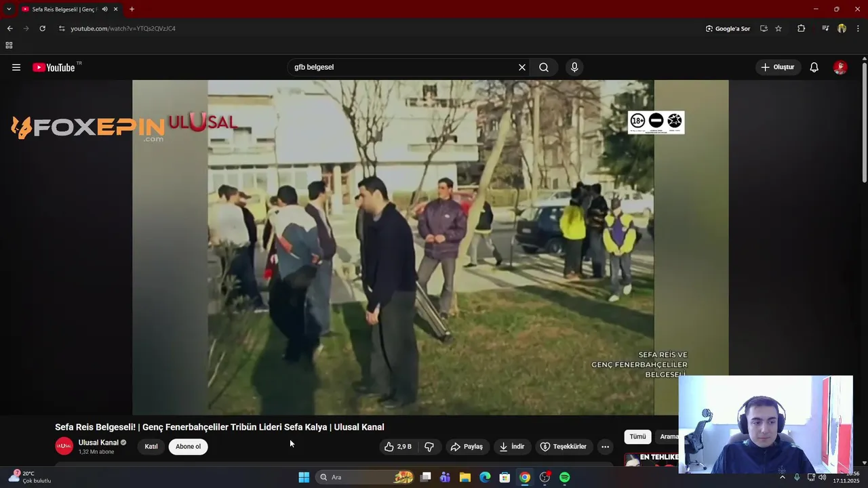868x488 pixels.
Task: Open the weather widget showing 20°C
Action: [29, 477]
